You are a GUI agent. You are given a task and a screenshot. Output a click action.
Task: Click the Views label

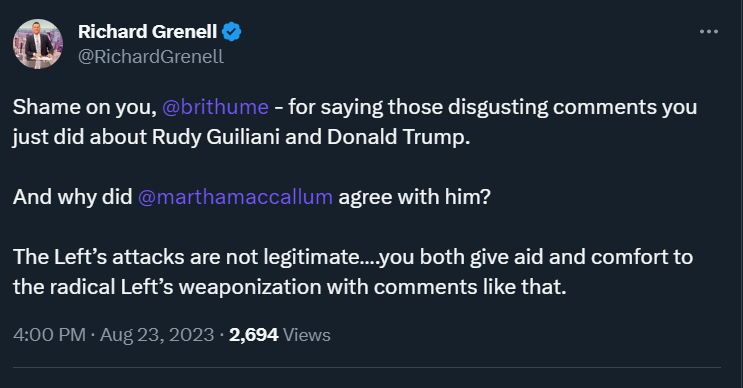pos(307,335)
